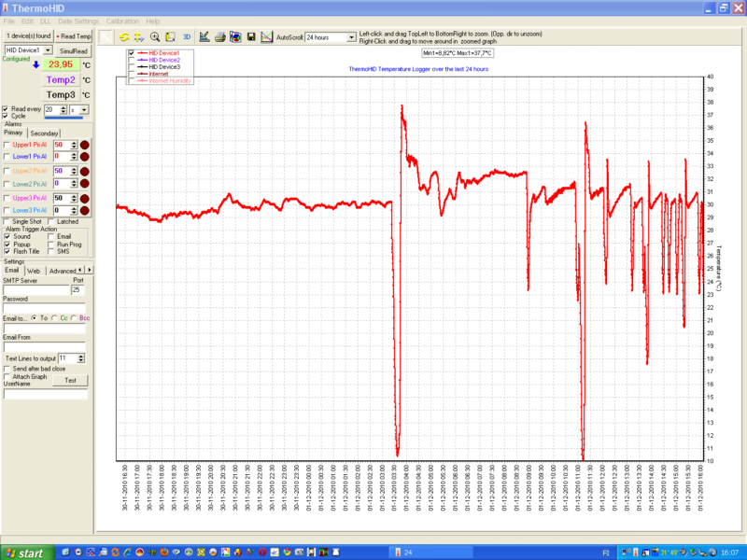Click the Upper1 Pri Al red indicator
The image size is (747, 560).
pyautogui.click(x=84, y=145)
